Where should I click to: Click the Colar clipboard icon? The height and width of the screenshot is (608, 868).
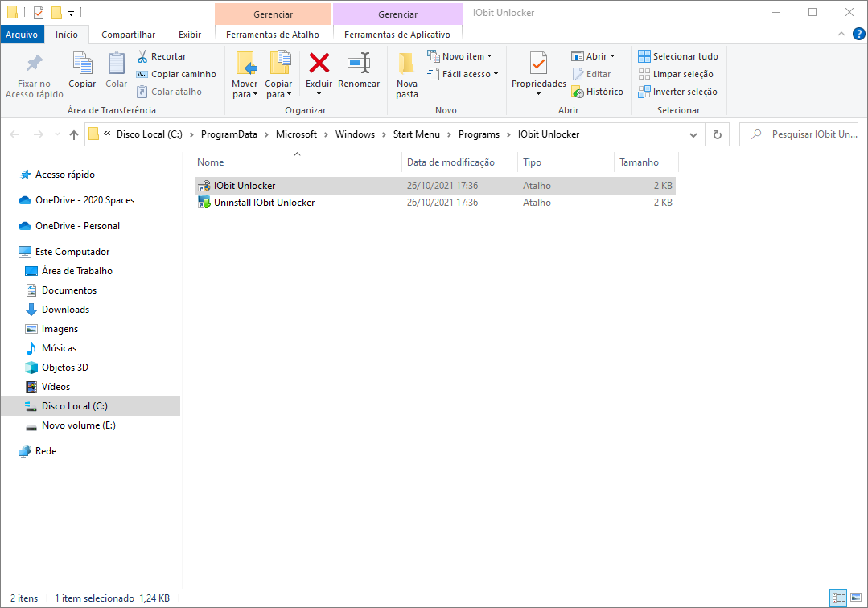[x=117, y=64]
